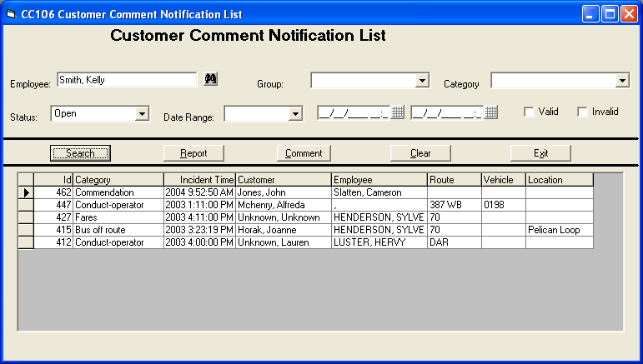Click the Customer column header
This screenshot has height=364, width=643.
click(x=284, y=180)
